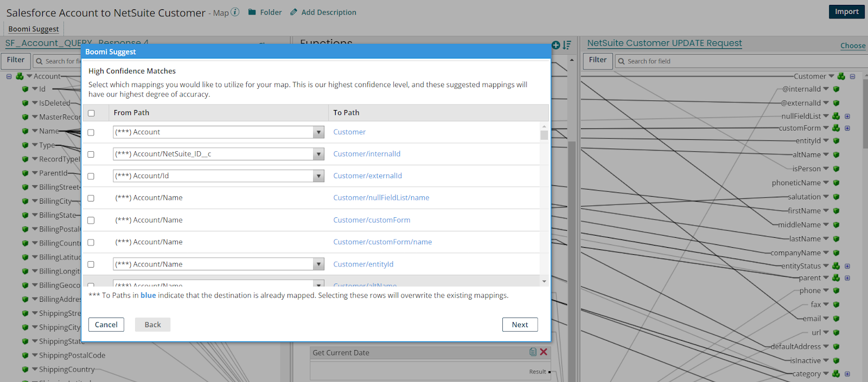868x382 pixels.
Task: Click the shield icon beside the @internalId field
Action: tap(836, 89)
